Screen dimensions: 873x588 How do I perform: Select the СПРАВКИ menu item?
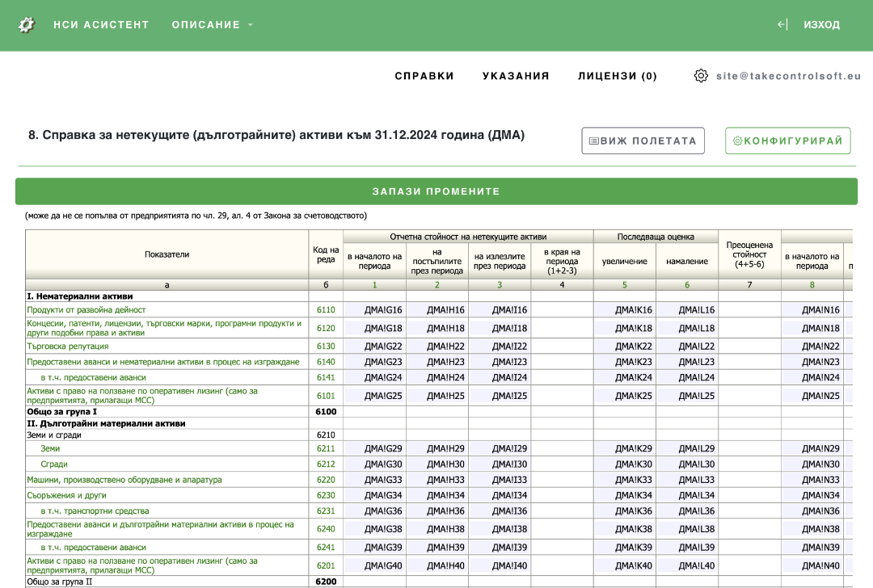pos(424,75)
